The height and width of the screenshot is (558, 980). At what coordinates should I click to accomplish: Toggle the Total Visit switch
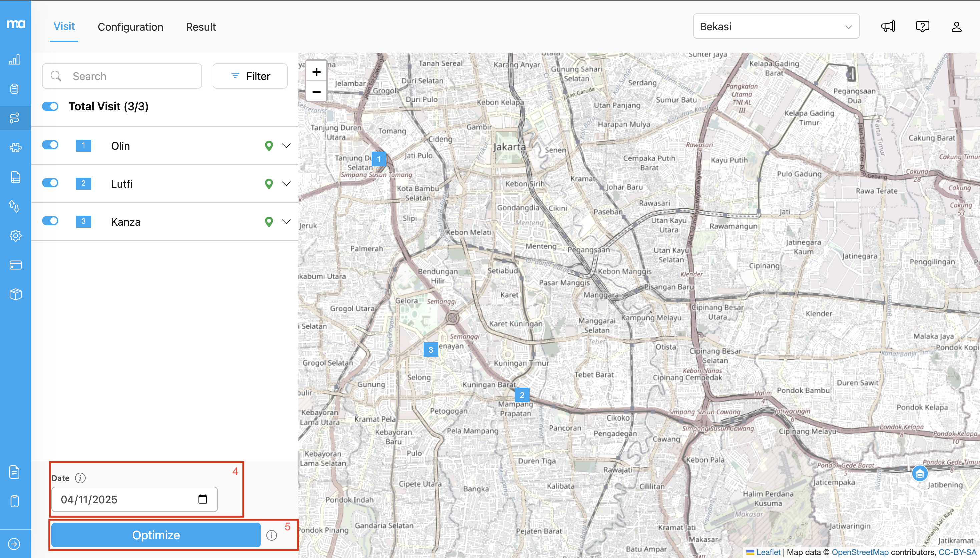coord(50,106)
